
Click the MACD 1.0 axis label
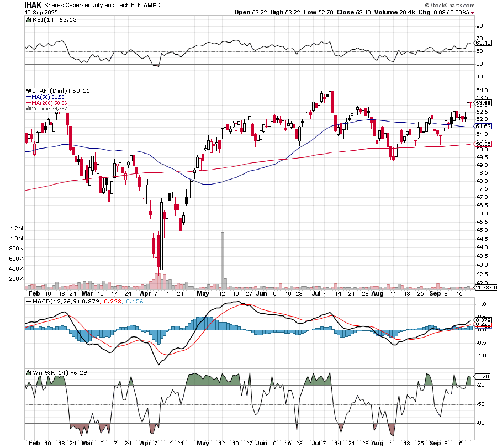482,304
